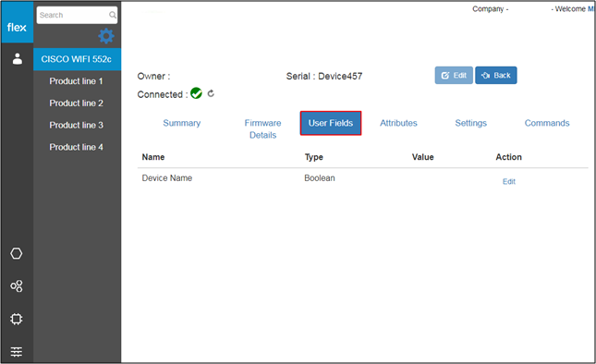This screenshot has width=596, height=364.
Task: Click the blue settings gear icon
Action: (x=106, y=36)
